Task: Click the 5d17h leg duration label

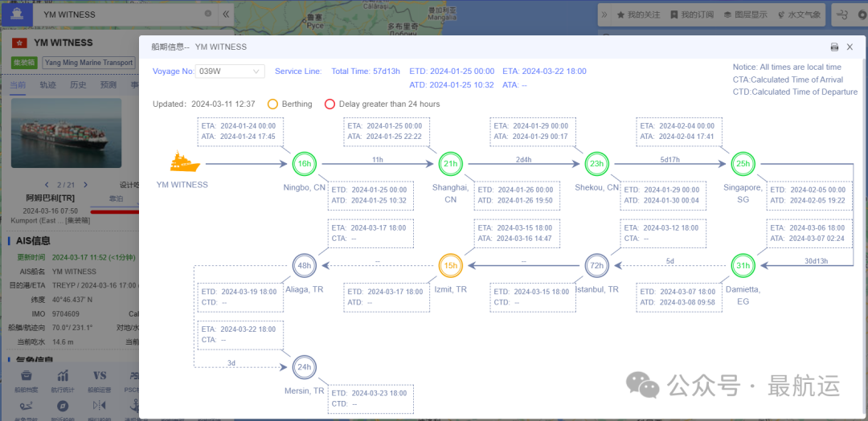Action: click(669, 159)
